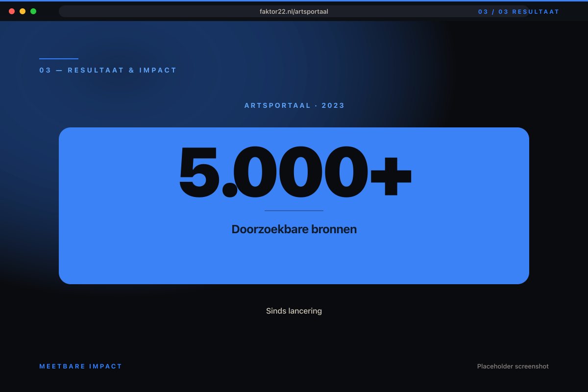Viewport: 588px width, 392px height.
Task: Click the yellow minimize window button
Action: [23, 11]
